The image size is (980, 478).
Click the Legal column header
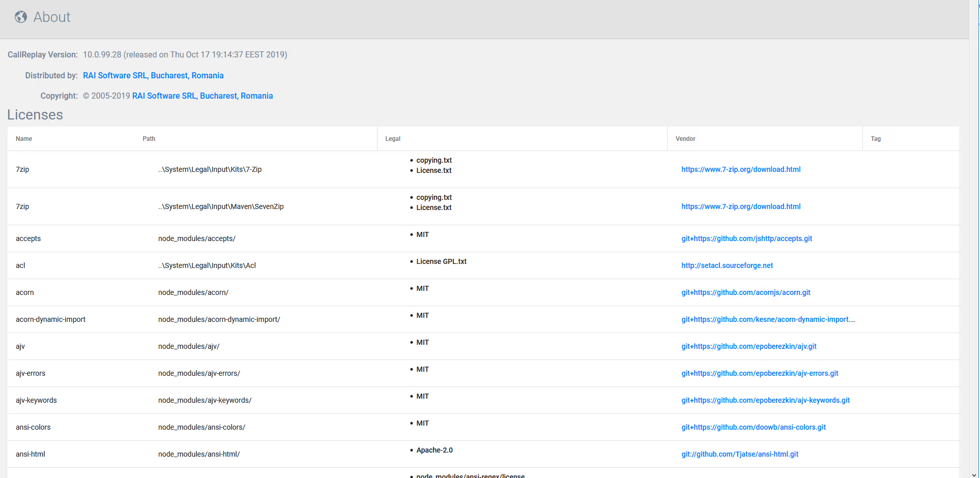(x=393, y=139)
